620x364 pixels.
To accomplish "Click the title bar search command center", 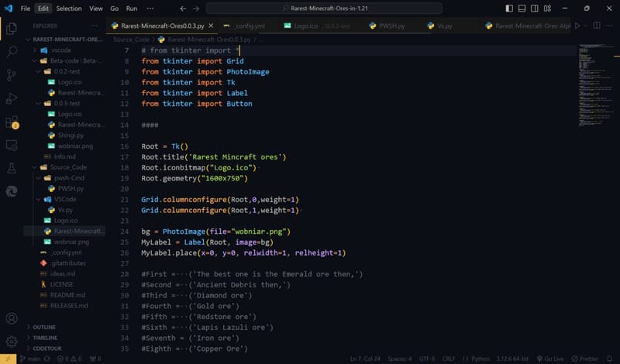I will pyautogui.click(x=324, y=9).
